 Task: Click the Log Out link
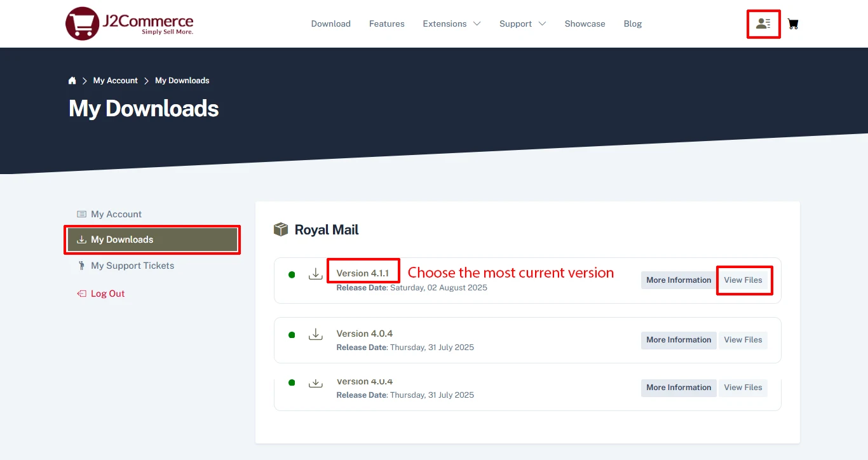tap(101, 294)
